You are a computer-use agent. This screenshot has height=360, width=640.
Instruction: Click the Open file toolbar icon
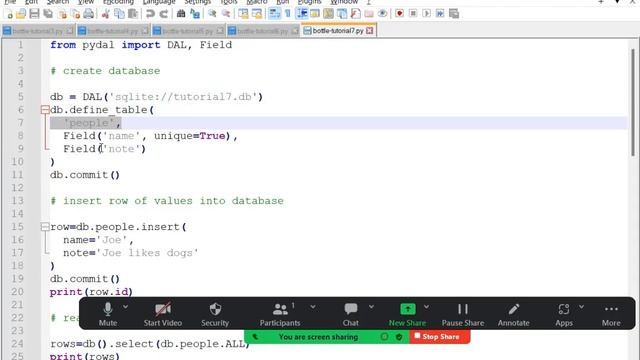21,14
